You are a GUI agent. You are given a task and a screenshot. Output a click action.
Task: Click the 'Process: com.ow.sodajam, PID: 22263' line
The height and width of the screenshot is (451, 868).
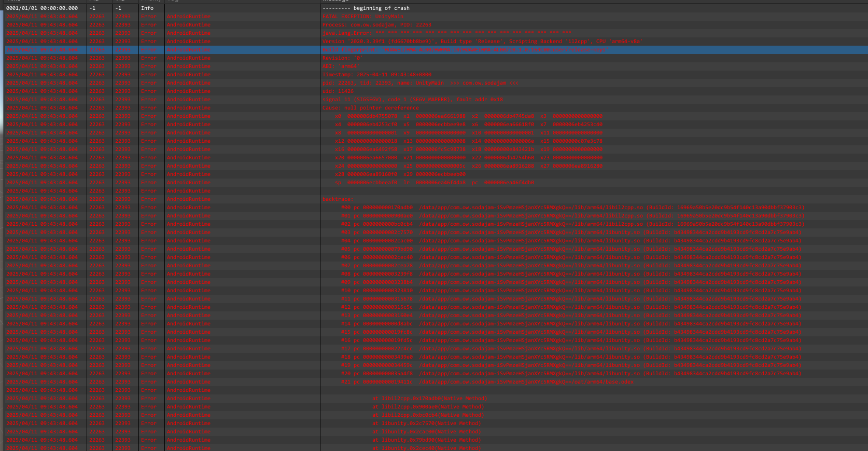376,25
